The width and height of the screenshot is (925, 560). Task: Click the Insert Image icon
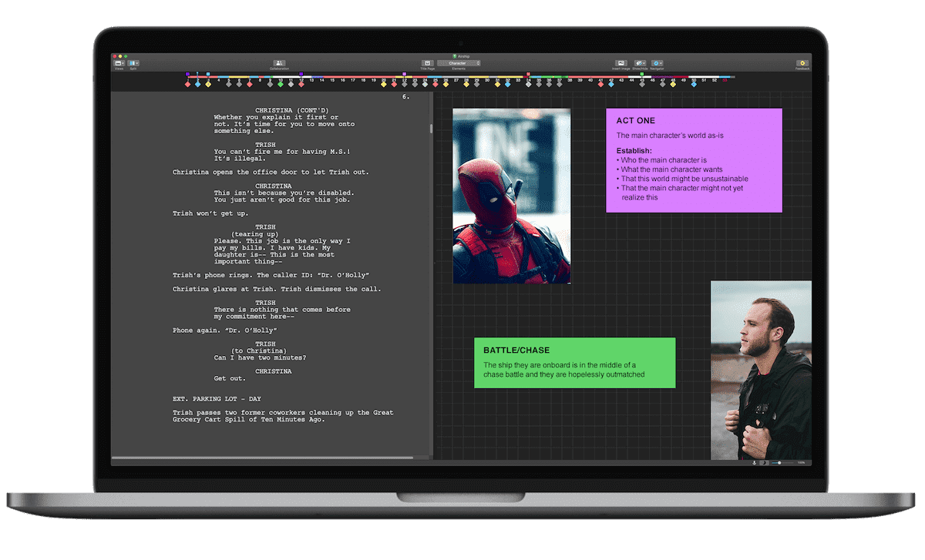point(621,62)
